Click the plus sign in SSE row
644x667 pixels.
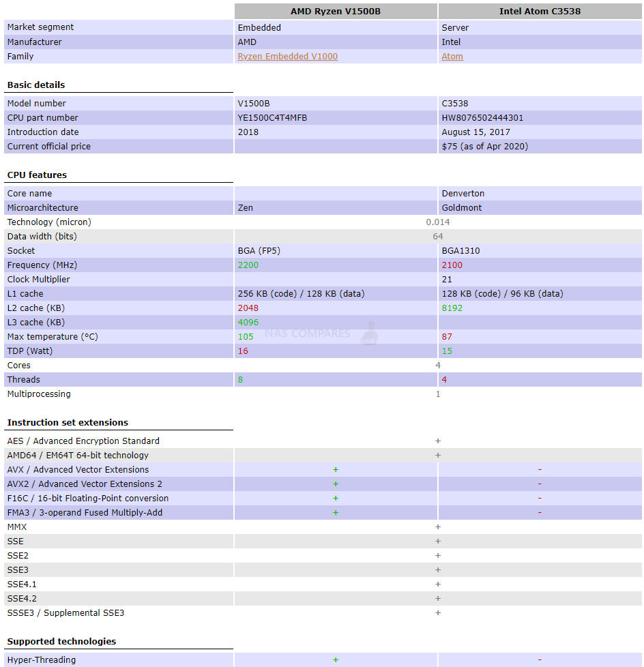click(x=437, y=541)
